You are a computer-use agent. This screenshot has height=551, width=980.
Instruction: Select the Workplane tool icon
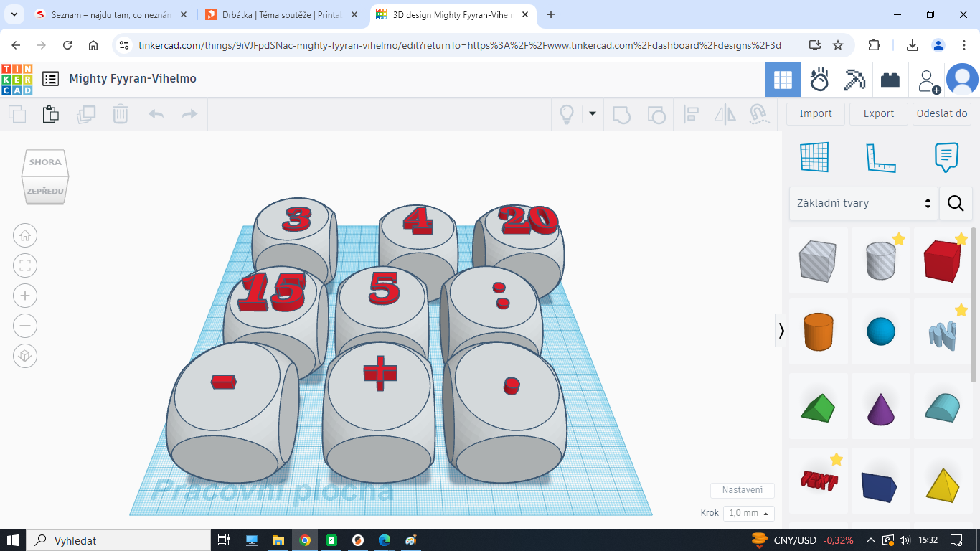(814, 157)
